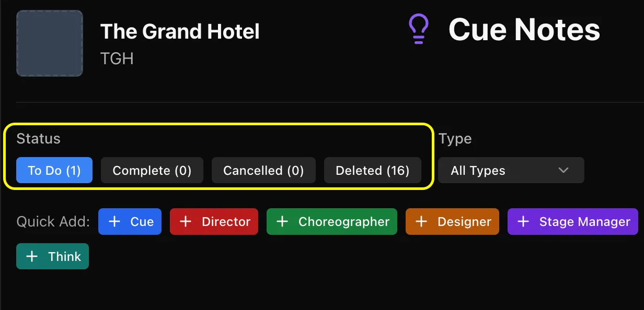Add a Choreographer note
644x310 pixels.
pyautogui.click(x=332, y=222)
